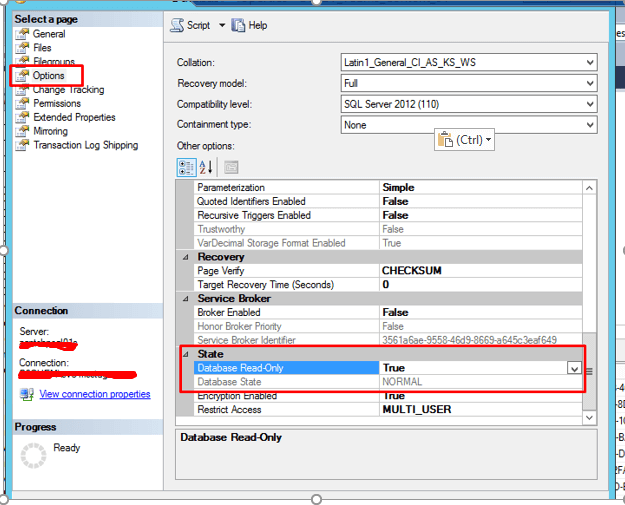Open the Mirroring page

click(x=50, y=131)
